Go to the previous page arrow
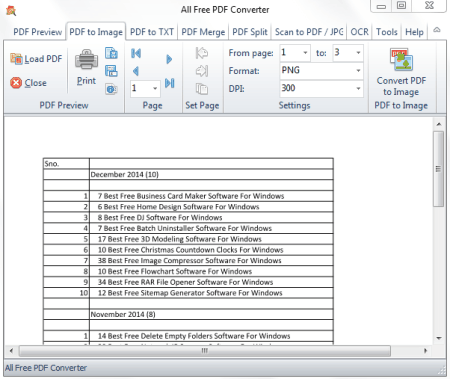450x379 pixels. (136, 71)
